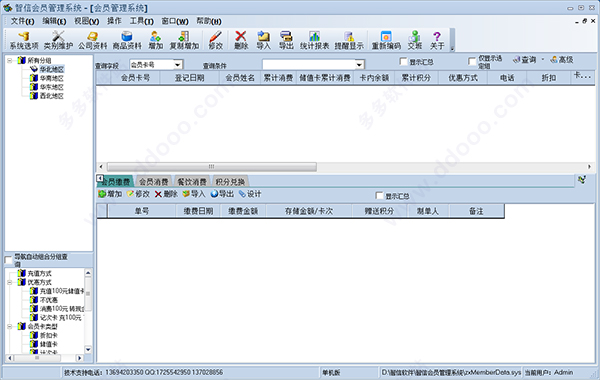The width and height of the screenshot is (600, 380).
Task: Open the 文件 menu
Action: click(23, 21)
